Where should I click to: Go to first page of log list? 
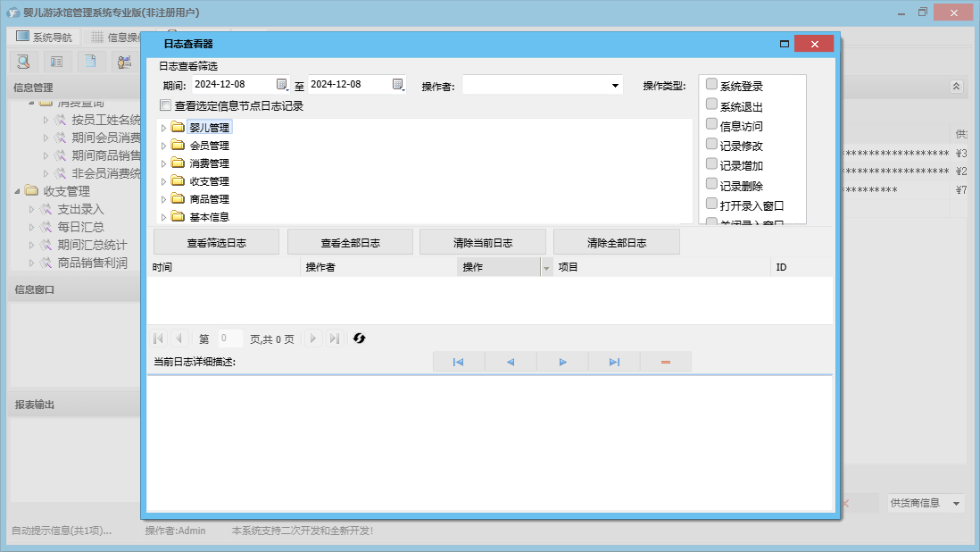[x=158, y=339]
